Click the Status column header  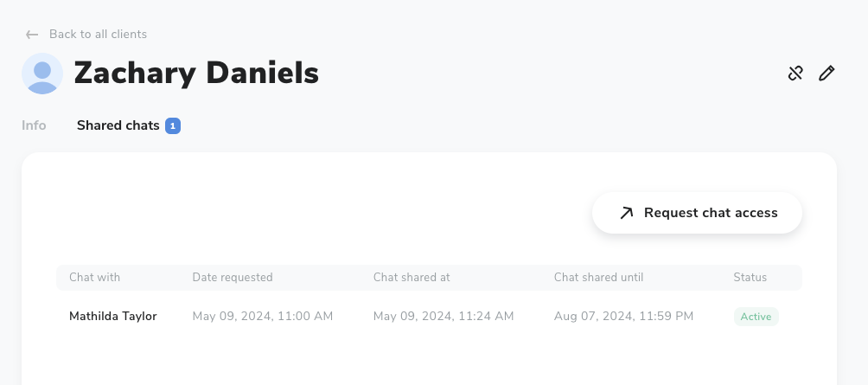pos(750,278)
